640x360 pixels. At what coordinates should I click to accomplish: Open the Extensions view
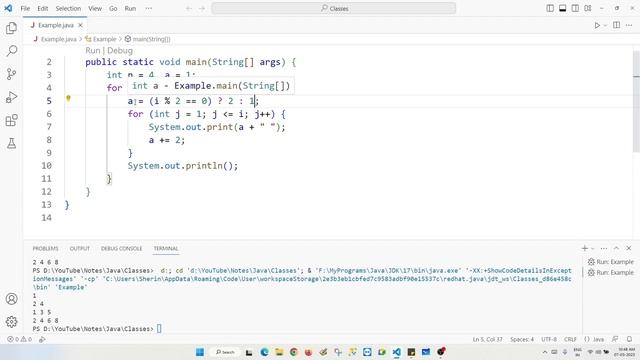click(11, 120)
